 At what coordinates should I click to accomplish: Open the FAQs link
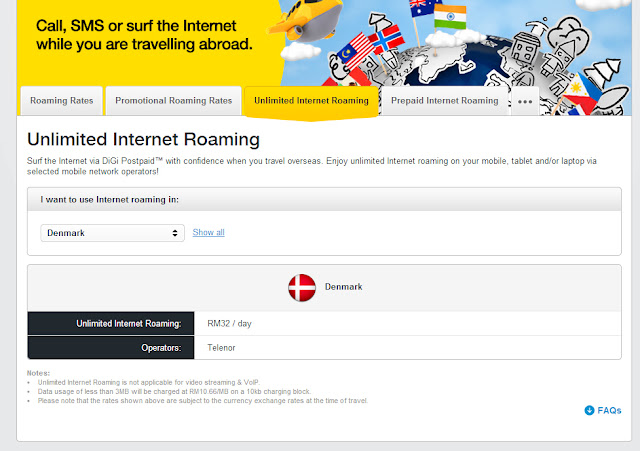tap(603, 410)
